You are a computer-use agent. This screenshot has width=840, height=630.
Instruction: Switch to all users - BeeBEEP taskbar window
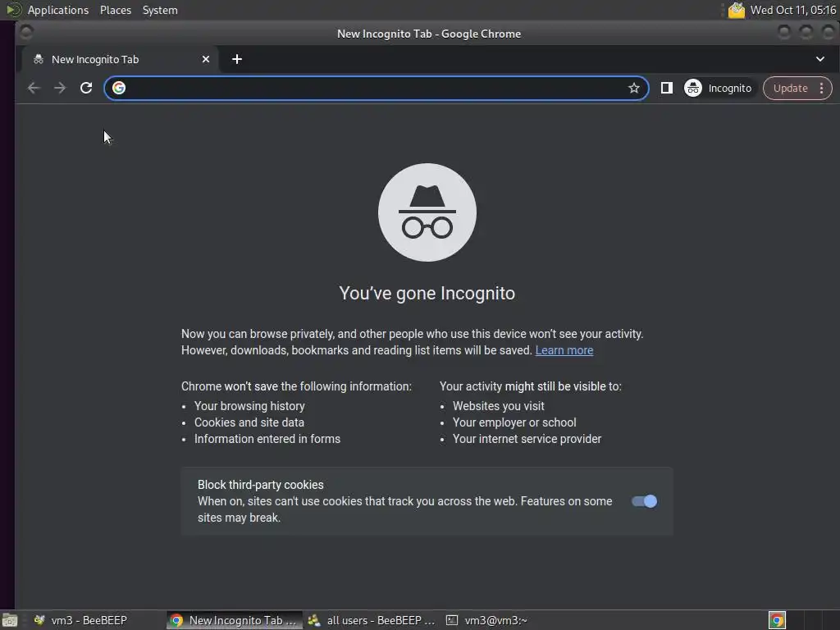pyautogui.click(x=372, y=620)
